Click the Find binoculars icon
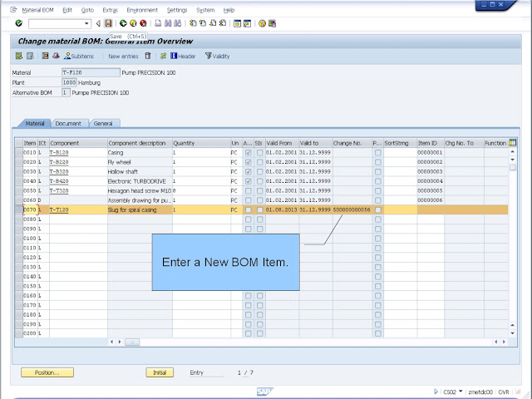 click(168, 23)
